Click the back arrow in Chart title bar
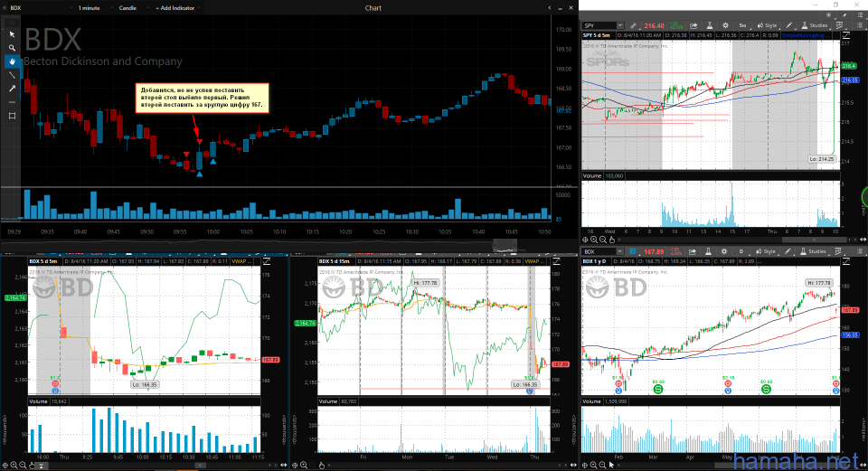 [x=550, y=8]
